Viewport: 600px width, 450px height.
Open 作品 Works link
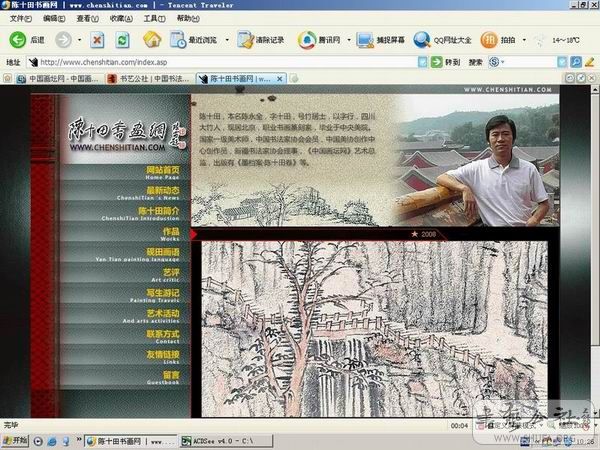(170, 234)
